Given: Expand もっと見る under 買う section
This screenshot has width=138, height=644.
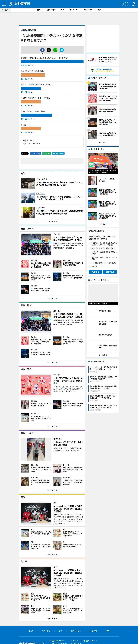Looking at the screenshot, I should click(x=52, y=554).
